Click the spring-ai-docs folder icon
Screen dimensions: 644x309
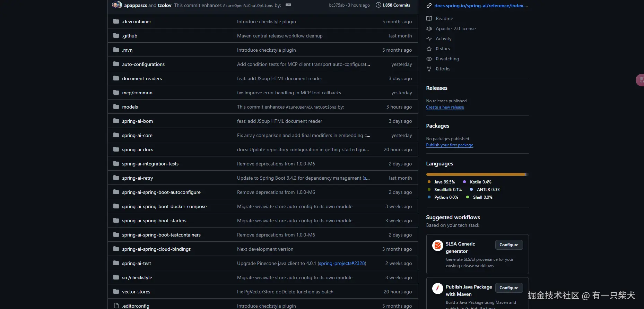pyautogui.click(x=116, y=149)
